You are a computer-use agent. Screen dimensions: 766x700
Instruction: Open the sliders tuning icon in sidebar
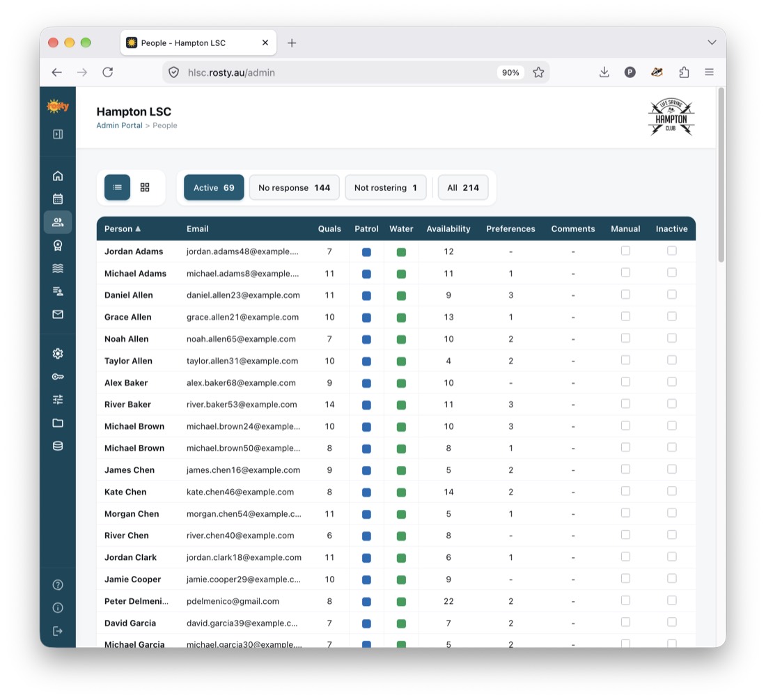click(x=58, y=400)
